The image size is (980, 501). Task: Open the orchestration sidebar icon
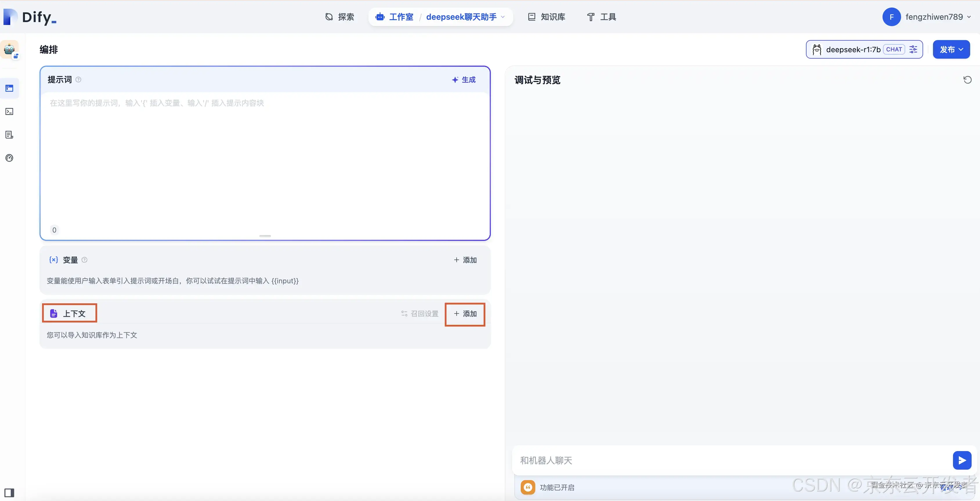tap(10, 88)
